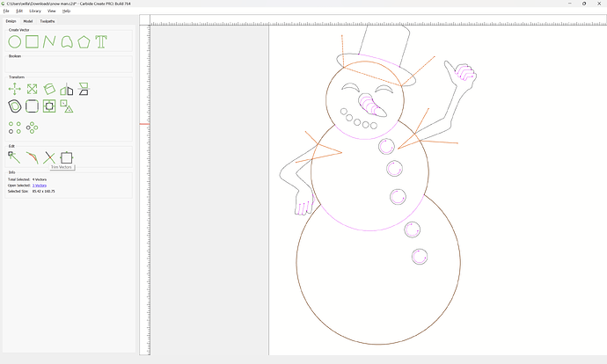Select the Circle create vector tool

click(15, 42)
